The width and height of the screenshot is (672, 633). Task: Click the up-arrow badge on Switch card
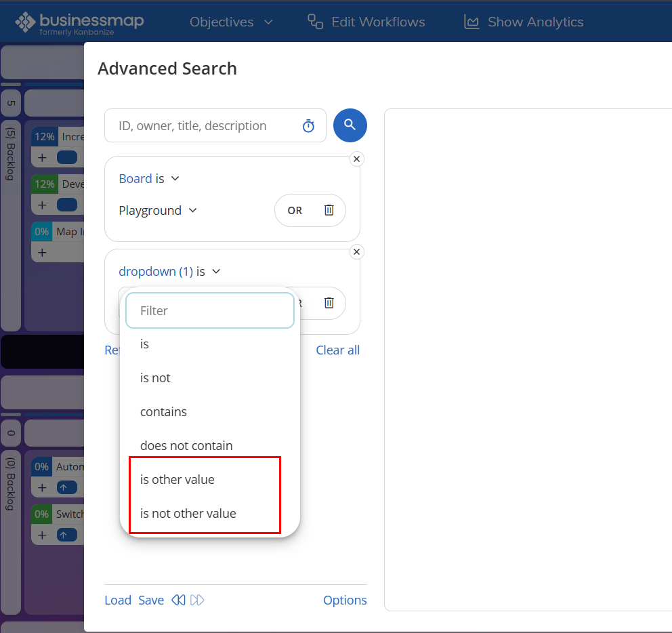point(67,535)
